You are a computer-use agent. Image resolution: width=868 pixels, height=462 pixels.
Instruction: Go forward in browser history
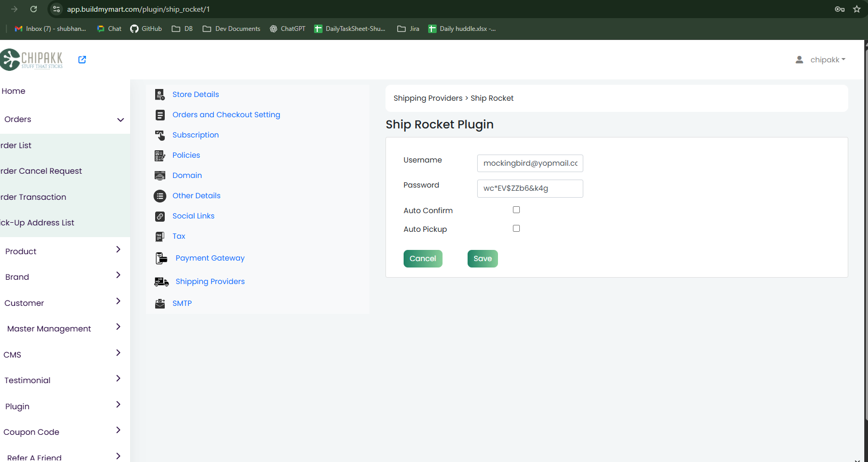(14, 9)
